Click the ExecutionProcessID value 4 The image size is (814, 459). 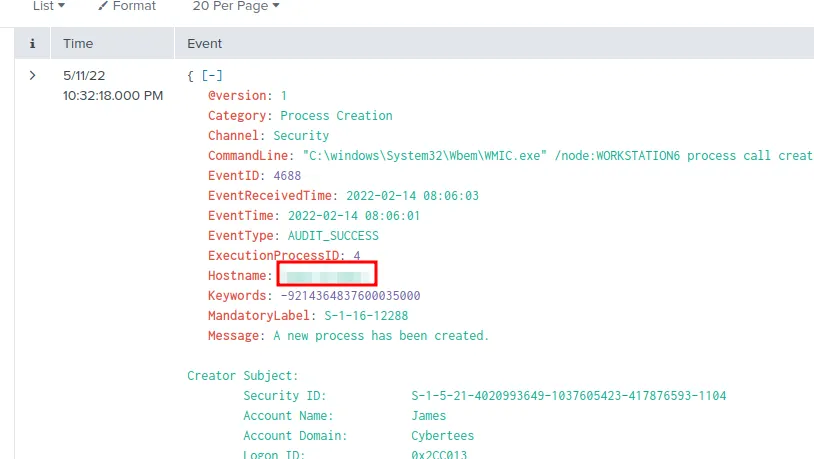point(357,255)
